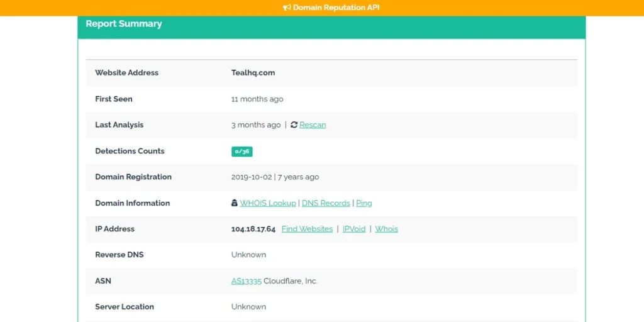This screenshot has width=644, height=322.
Task: View DNS Records for the domain
Action: click(x=326, y=203)
